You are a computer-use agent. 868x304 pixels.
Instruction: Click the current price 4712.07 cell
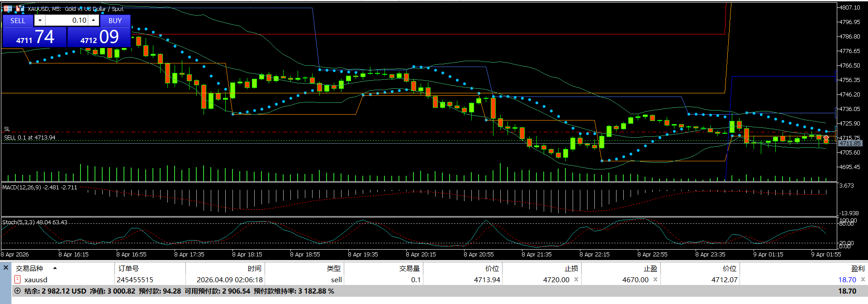point(724,280)
